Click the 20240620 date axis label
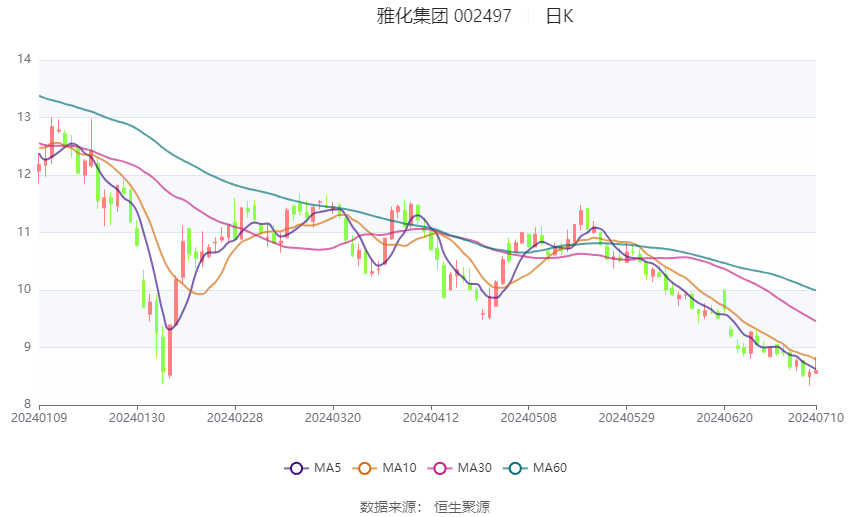 point(724,418)
